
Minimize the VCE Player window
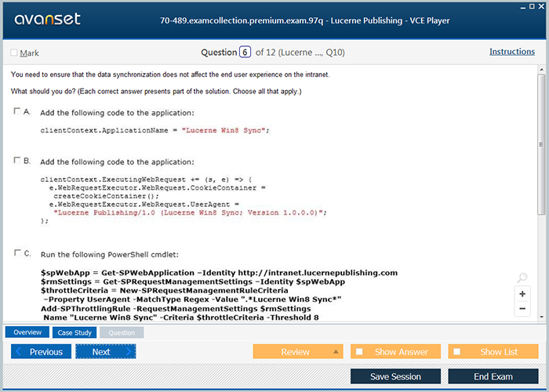point(523,7)
